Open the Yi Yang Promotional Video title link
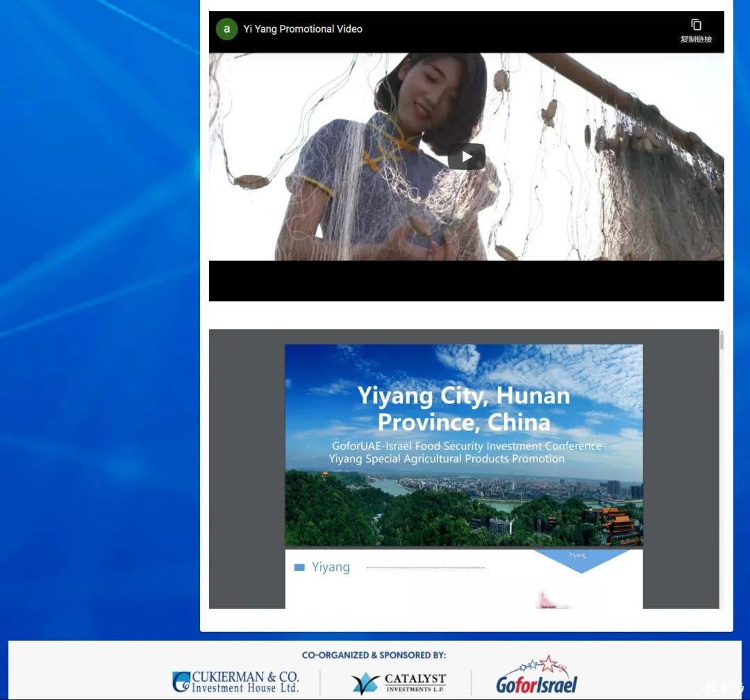 pyautogui.click(x=303, y=29)
